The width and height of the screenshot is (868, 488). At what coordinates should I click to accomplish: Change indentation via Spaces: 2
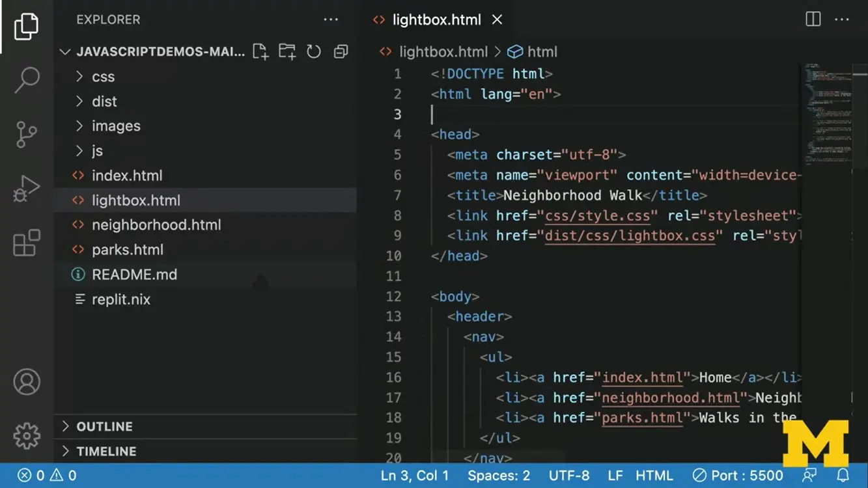click(x=499, y=476)
